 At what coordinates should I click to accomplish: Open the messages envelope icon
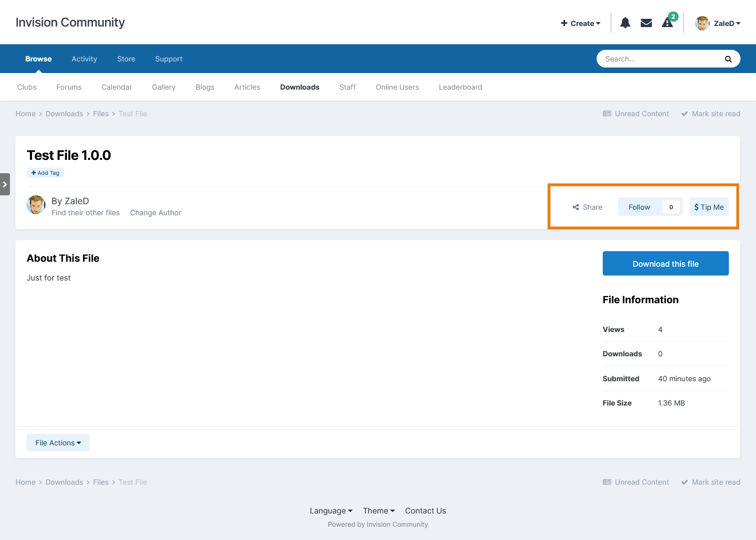point(646,23)
